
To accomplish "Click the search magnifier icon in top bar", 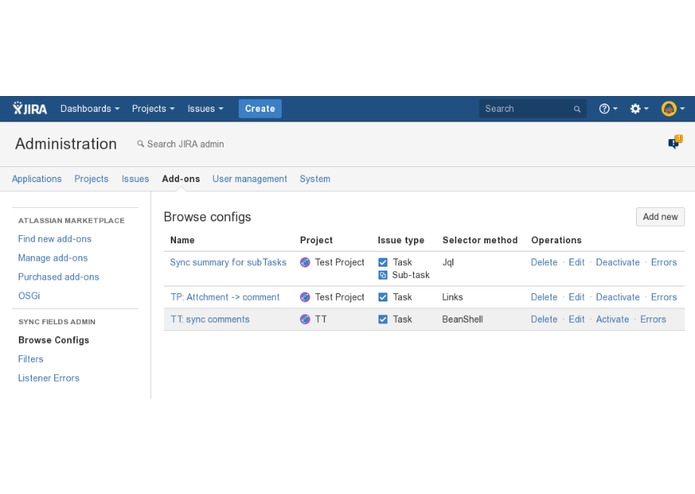I will (577, 109).
